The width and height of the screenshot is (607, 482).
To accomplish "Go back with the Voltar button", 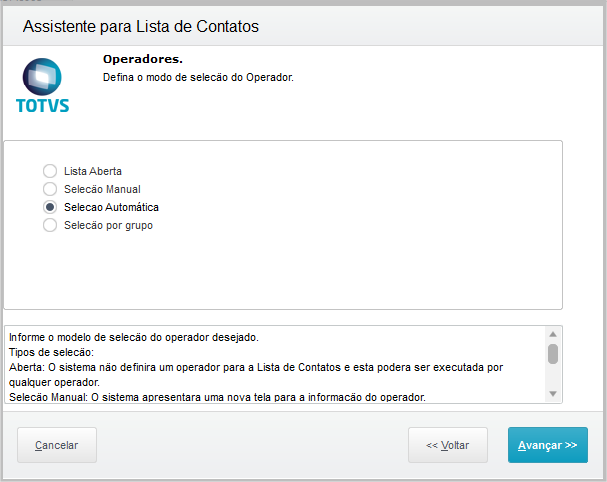I will tap(447, 445).
